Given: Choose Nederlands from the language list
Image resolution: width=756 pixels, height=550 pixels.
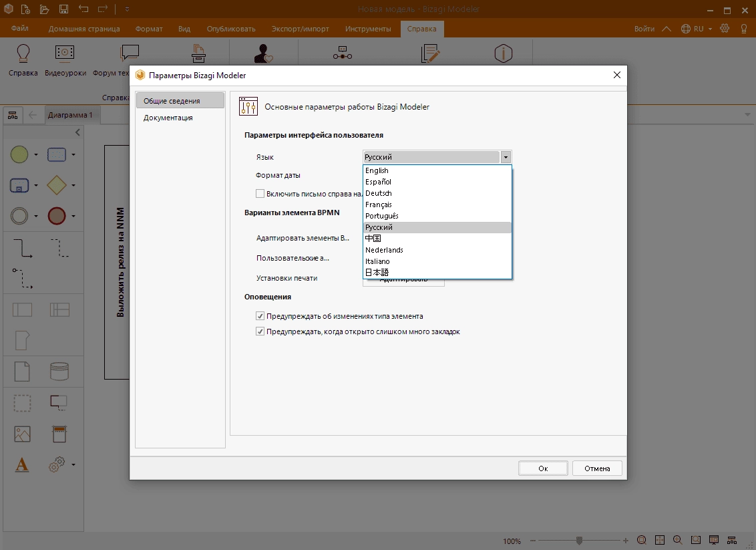Looking at the screenshot, I should 437,250.
